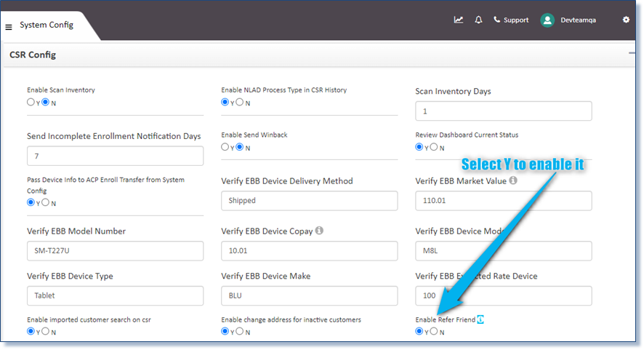
Task: Select N for Review Dashboard Current Status
Action: pyautogui.click(x=434, y=146)
